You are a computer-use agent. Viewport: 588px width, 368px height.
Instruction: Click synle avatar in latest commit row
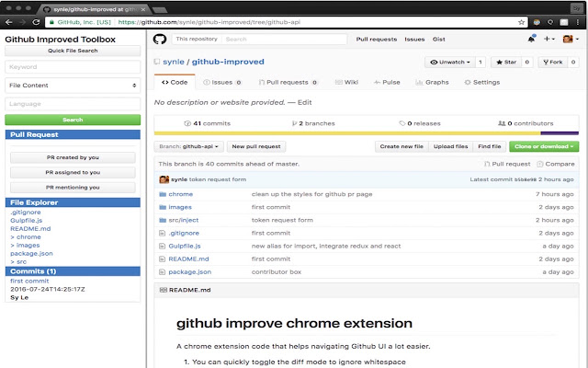(x=164, y=179)
